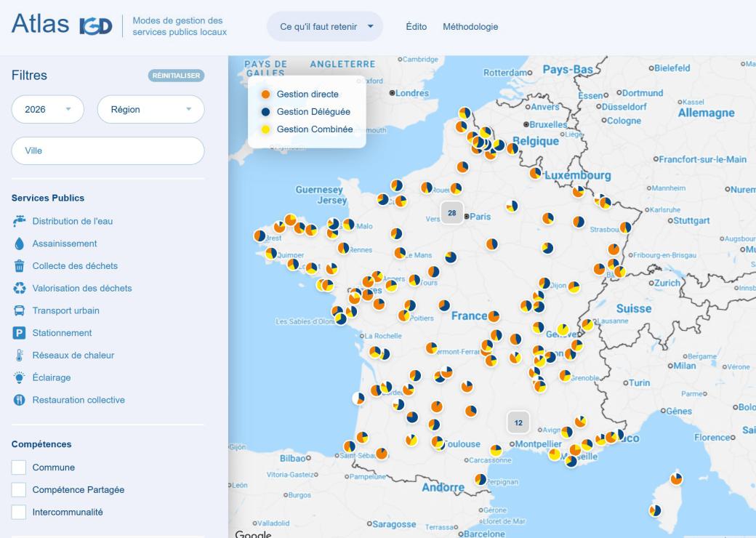This screenshot has width=756, height=538.
Task: Select the pie marker near Le Mans
Action: pyautogui.click(x=400, y=252)
